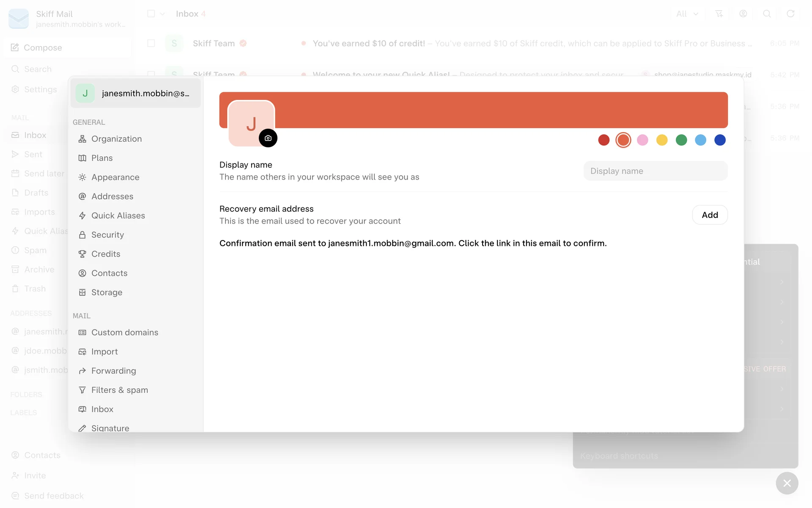This screenshot has width=812, height=508.
Task: Open the Custom domains section
Action: coord(124,332)
